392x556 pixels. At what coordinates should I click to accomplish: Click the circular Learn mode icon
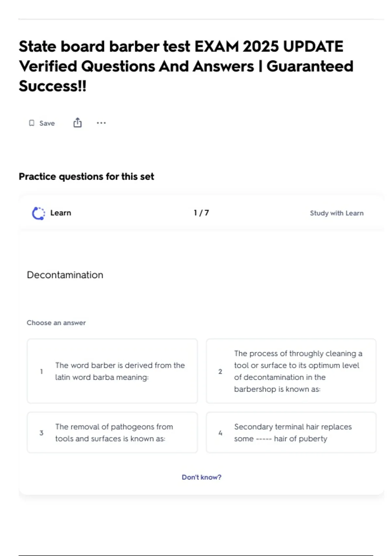[39, 213]
